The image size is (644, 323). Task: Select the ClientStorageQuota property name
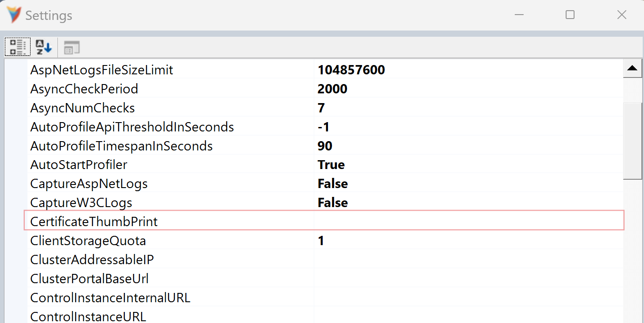pyautogui.click(x=88, y=241)
